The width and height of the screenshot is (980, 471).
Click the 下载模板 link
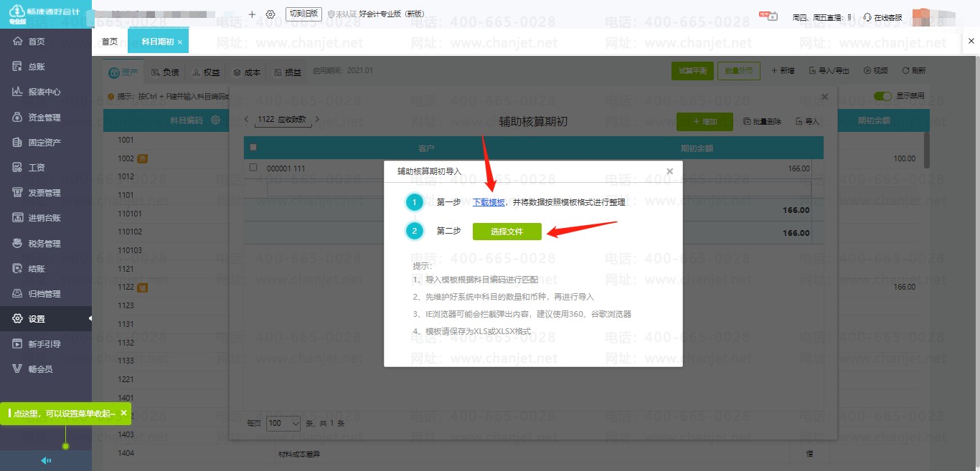click(x=489, y=203)
